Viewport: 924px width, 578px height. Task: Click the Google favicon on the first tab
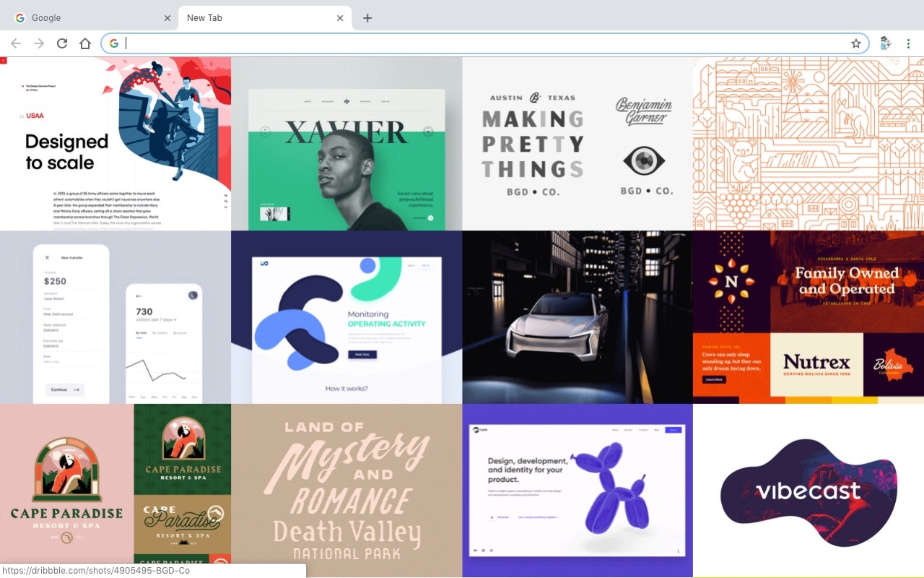tap(19, 18)
